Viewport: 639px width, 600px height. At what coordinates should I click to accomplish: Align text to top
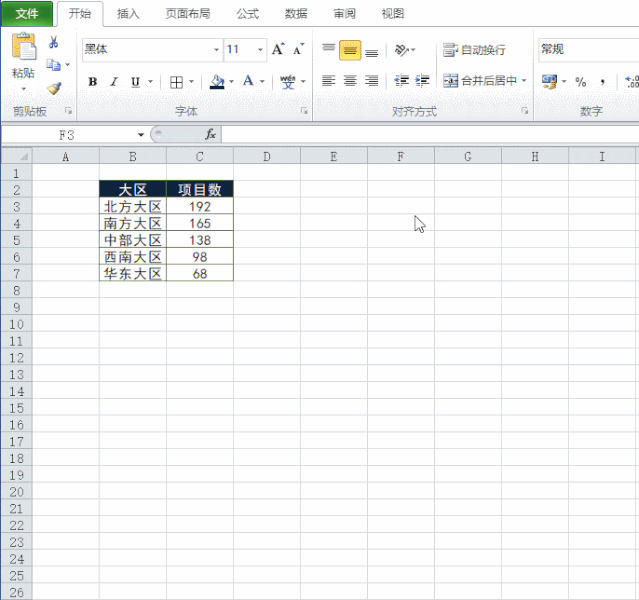(x=328, y=50)
